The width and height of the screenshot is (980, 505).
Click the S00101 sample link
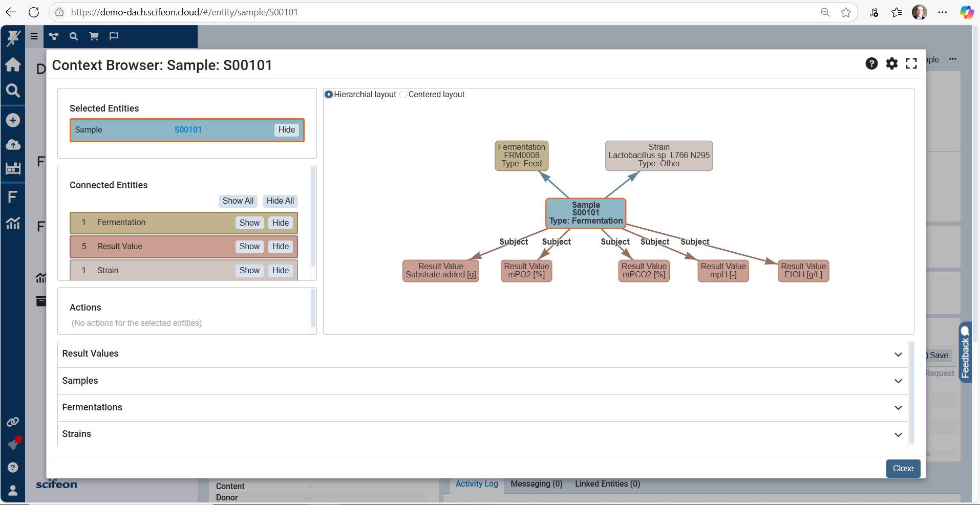pos(187,129)
